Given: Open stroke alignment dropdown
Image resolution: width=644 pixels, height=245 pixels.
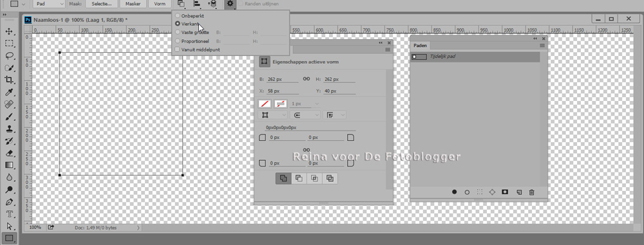Looking at the screenshot, I should [x=272, y=115].
